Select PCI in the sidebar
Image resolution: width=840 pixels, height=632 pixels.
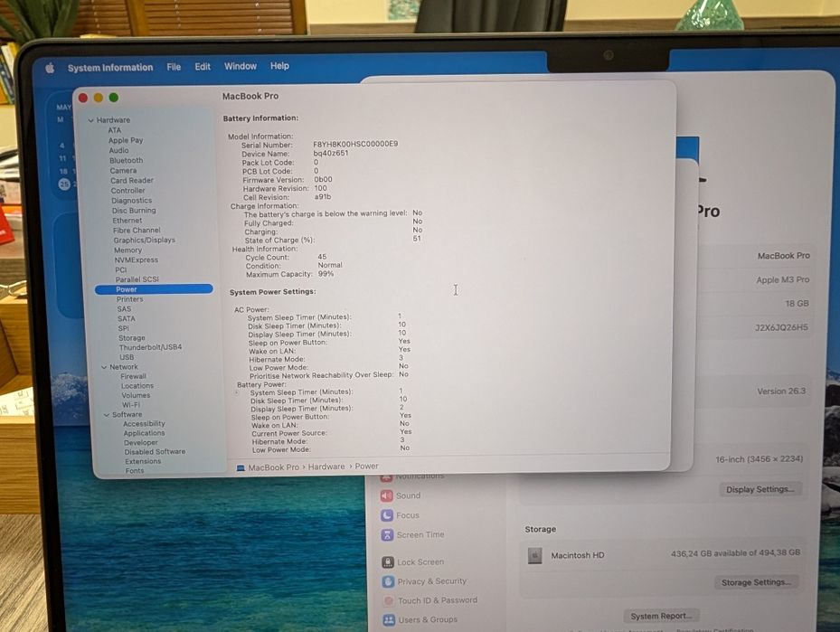click(x=121, y=270)
